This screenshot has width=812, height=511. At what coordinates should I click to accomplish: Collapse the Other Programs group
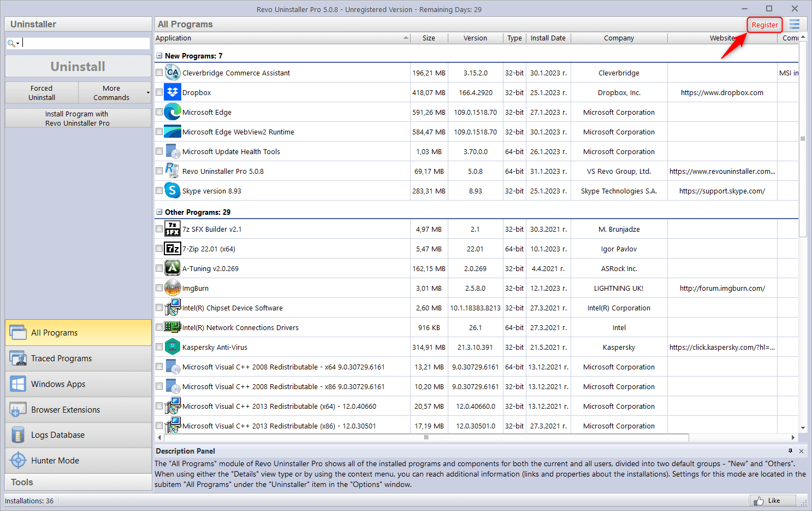point(159,212)
